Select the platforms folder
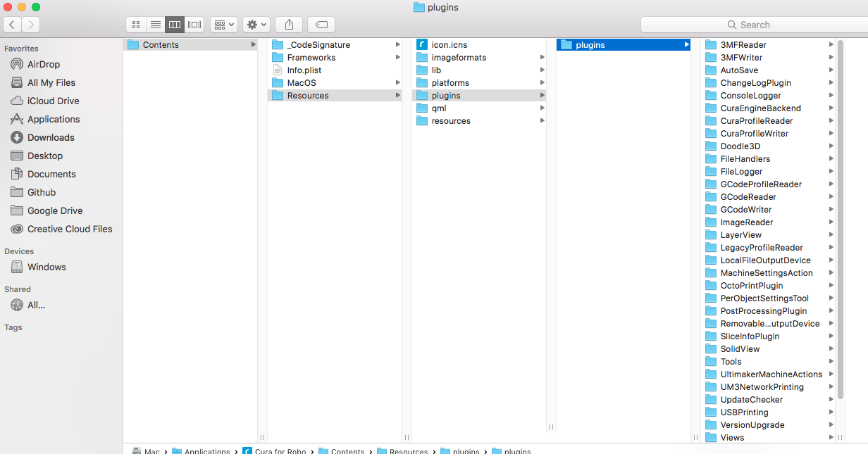 click(479, 82)
